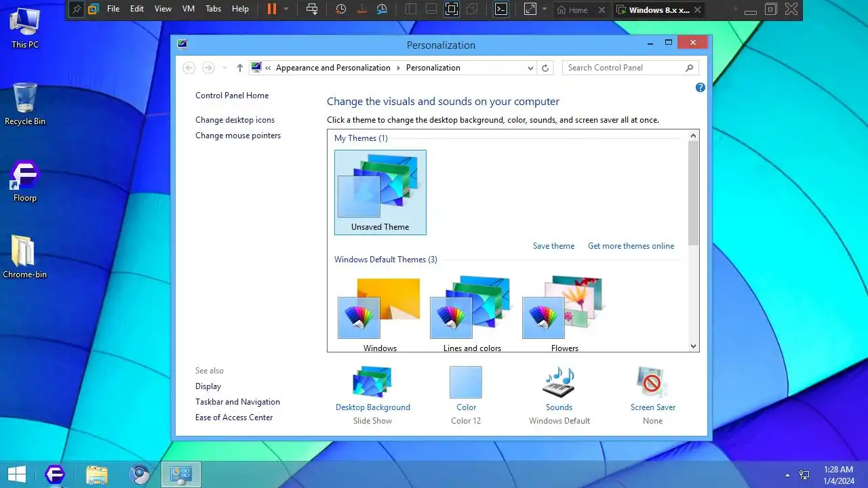Open Help with the blue question mark icon
868x488 pixels.
[701, 87]
